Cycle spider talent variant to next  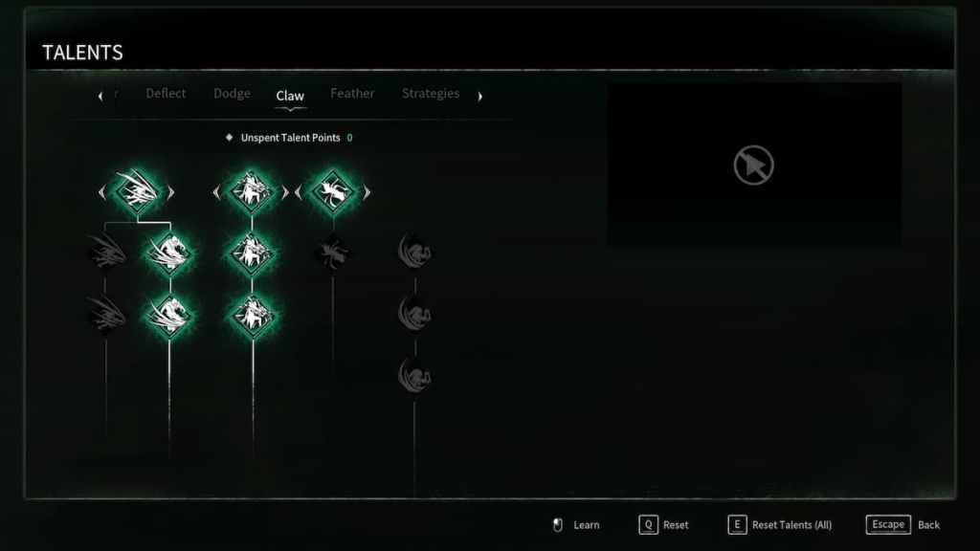coord(367,192)
